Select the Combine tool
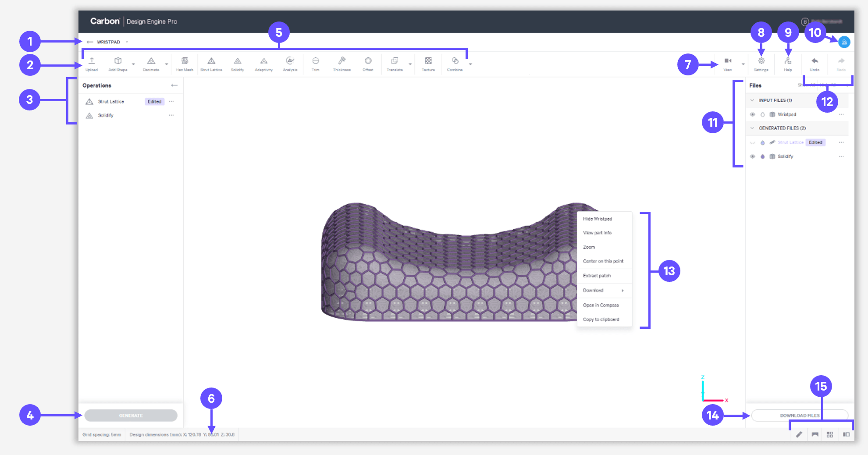Viewport: 868px width, 455px height. pyautogui.click(x=455, y=64)
